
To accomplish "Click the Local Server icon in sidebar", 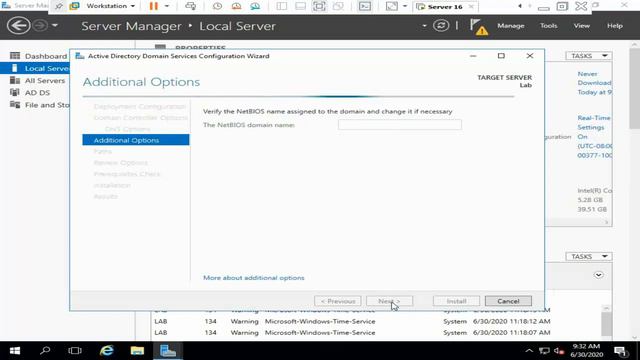I will (15, 68).
